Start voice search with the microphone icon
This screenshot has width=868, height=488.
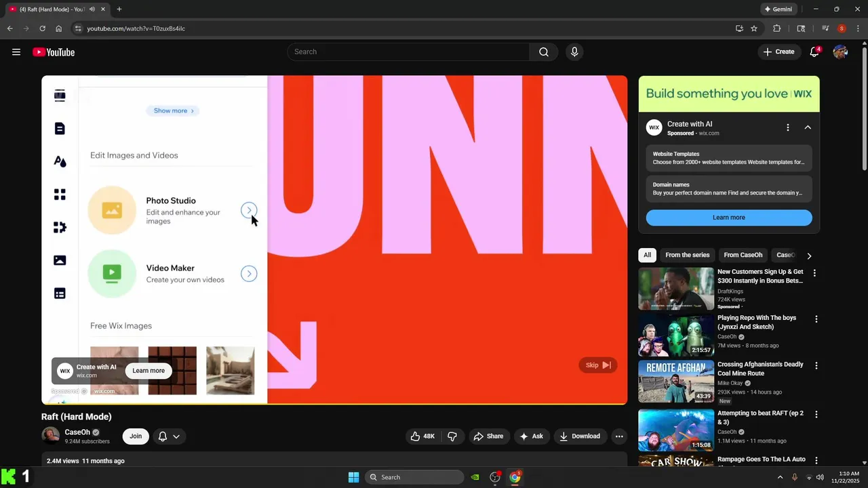pyautogui.click(x=574, y=52)
